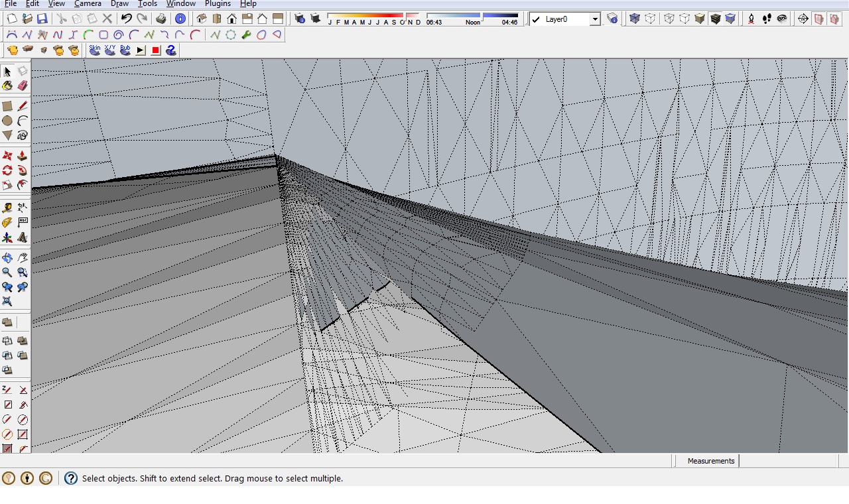Activate the Scale tool
This screenshot has height=504, width=849.
click(x=7, y=185)
